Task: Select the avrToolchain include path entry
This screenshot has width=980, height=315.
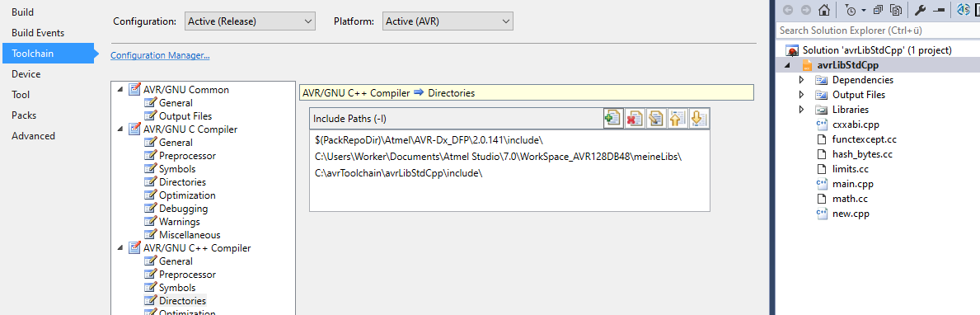Action: (399, 173)
